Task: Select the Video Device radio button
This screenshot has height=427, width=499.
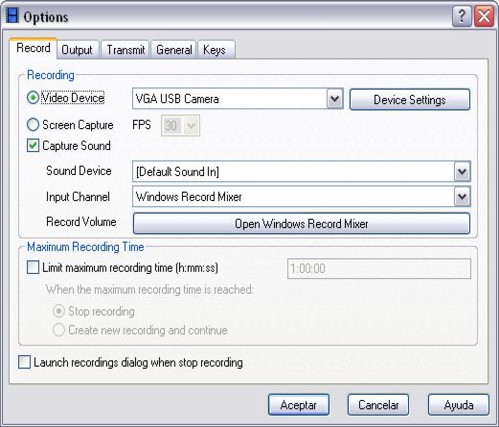Action: click(33, 98)
